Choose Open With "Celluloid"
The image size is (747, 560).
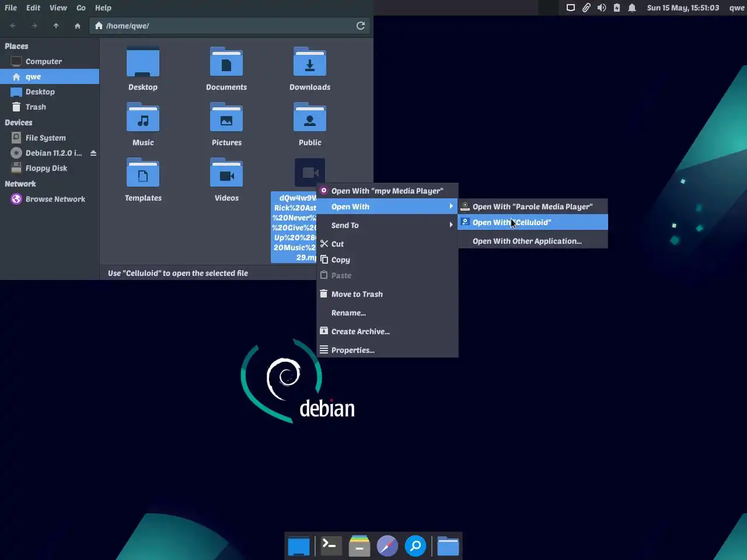click(x=533, y=222)
